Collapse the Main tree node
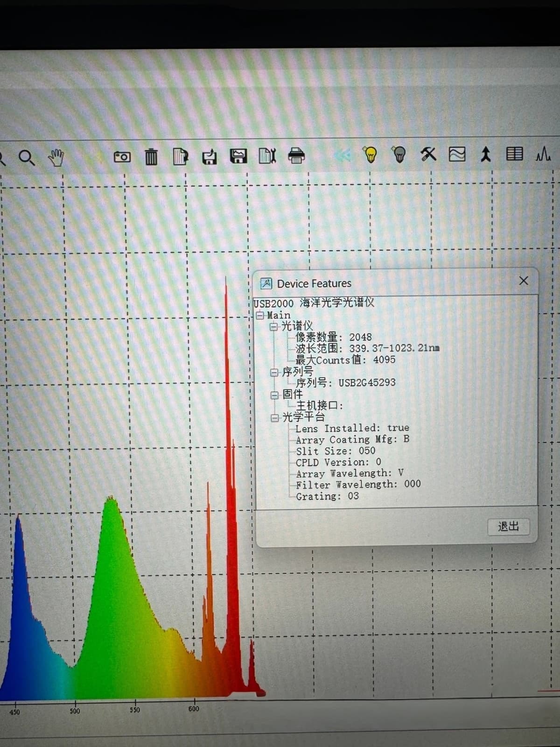Screen dimensions: 560x747 pos(260,315)
